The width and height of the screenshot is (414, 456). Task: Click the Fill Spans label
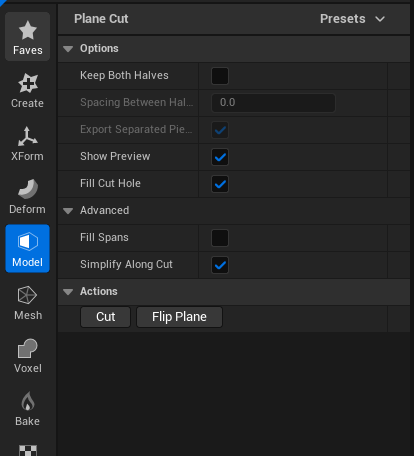click(x=104, y=237)
